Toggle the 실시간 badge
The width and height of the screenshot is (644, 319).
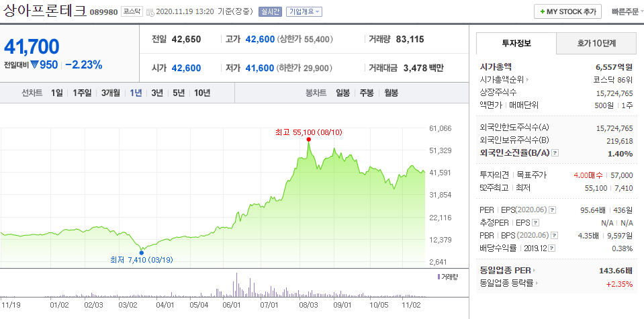270,11
